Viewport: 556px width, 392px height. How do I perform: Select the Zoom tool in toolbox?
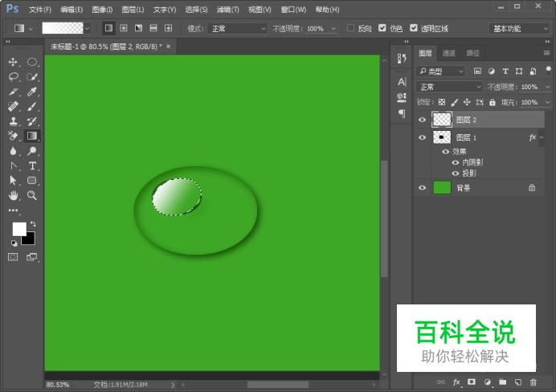(32, 195)
